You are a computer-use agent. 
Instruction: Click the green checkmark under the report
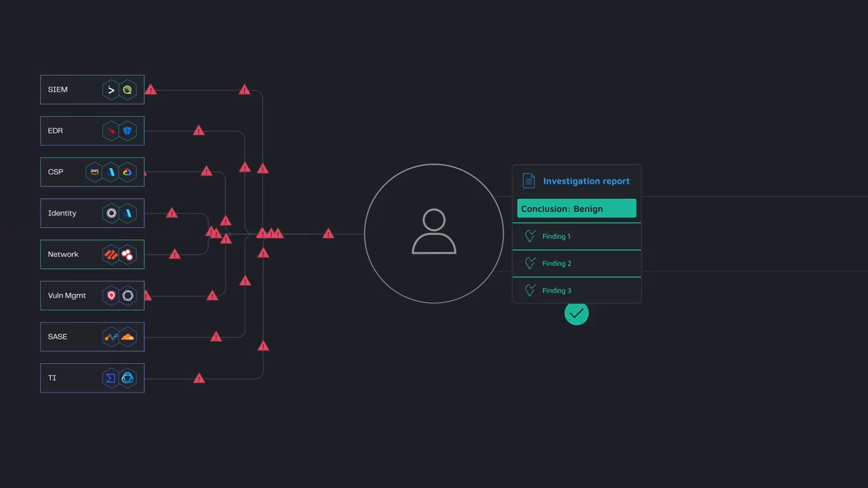(x=576, y=313)
